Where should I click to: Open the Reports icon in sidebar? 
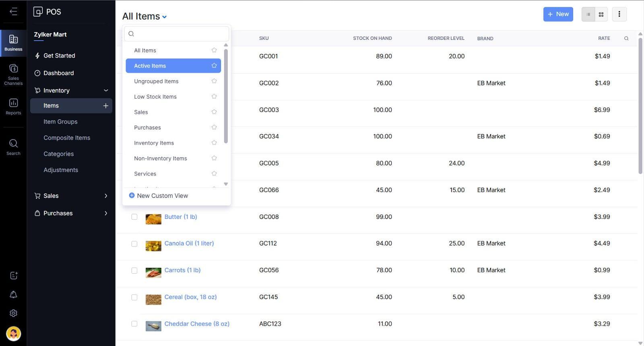point(13,107)
